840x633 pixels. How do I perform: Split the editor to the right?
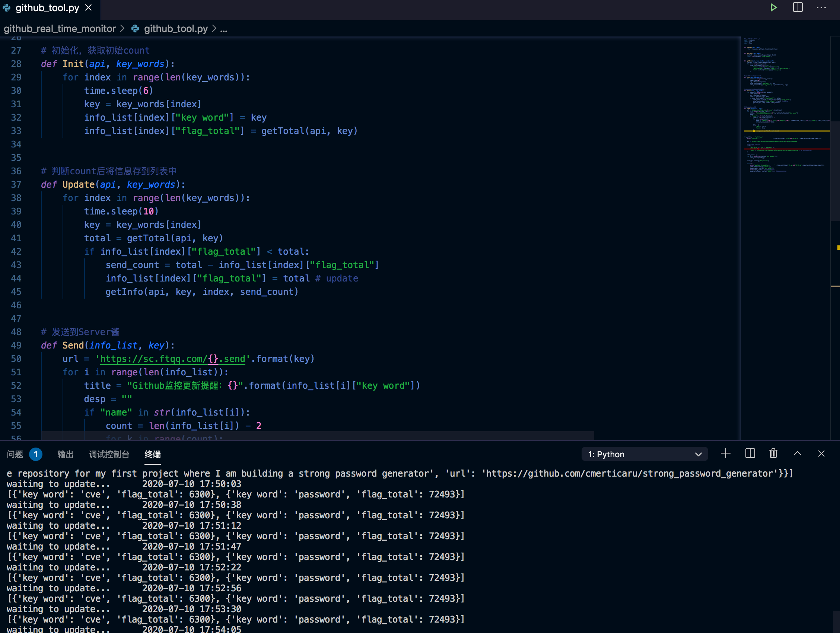pos(798,7)
